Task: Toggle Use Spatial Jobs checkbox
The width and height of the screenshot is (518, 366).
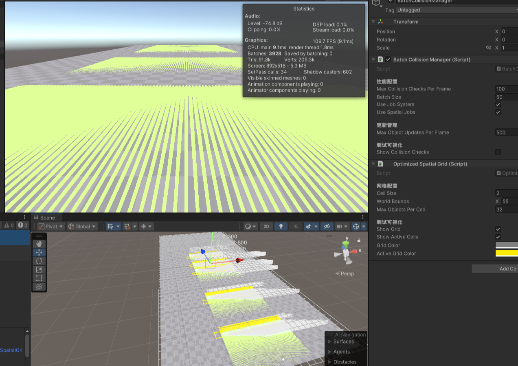Action: [498, 112]
